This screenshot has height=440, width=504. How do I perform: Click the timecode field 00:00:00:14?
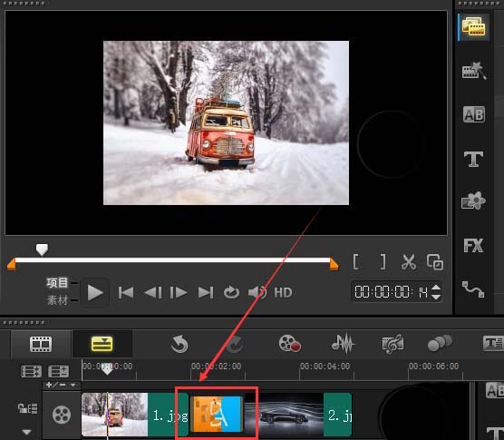(392, 292)
